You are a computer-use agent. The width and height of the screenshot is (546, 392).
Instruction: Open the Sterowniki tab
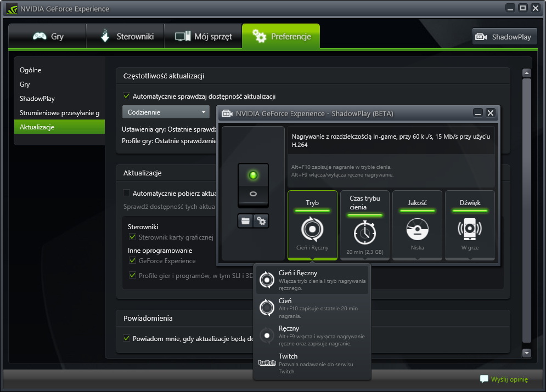[x=125, y=36]
